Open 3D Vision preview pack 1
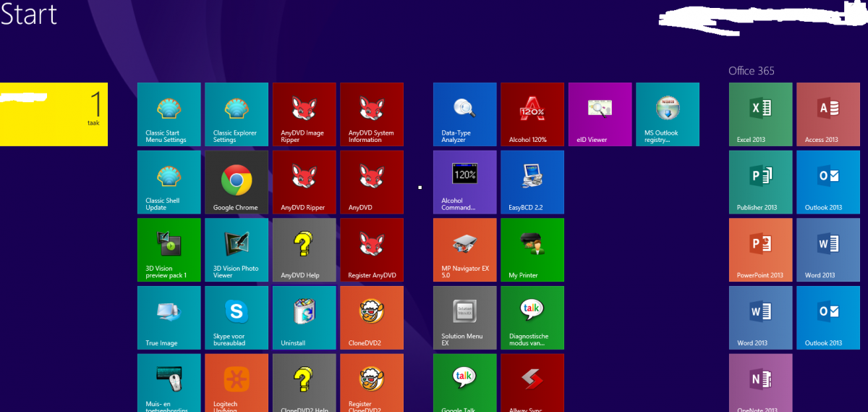This screenshot has width=868, height=412. coord(169,250)
